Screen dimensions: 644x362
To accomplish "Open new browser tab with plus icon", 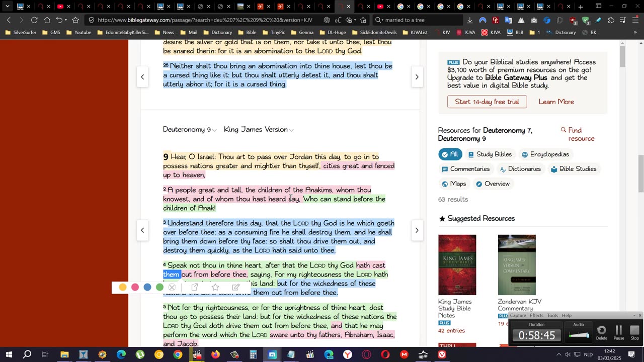I will tap(581, 7).
